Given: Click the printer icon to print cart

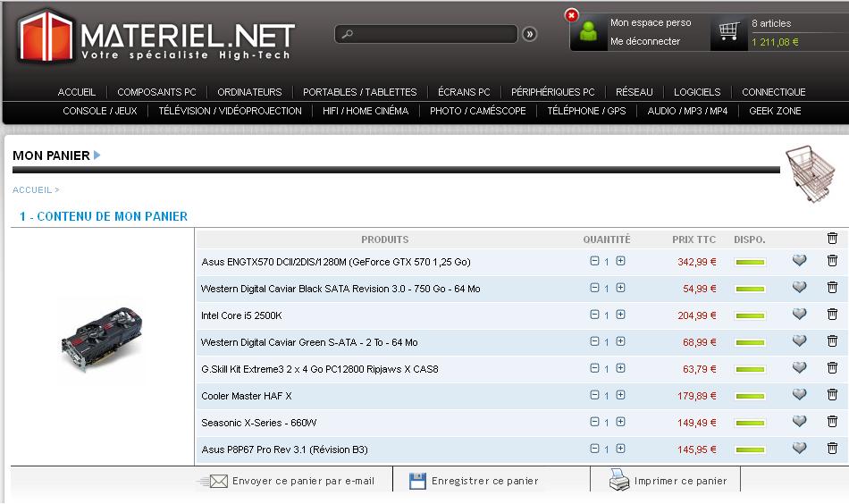Looking at the screenshot, I should pos(619,481).
